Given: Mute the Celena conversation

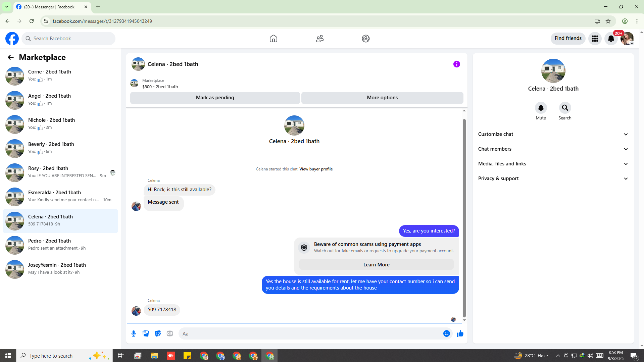Looking at the screenshot, I should (x=541, y=108).
